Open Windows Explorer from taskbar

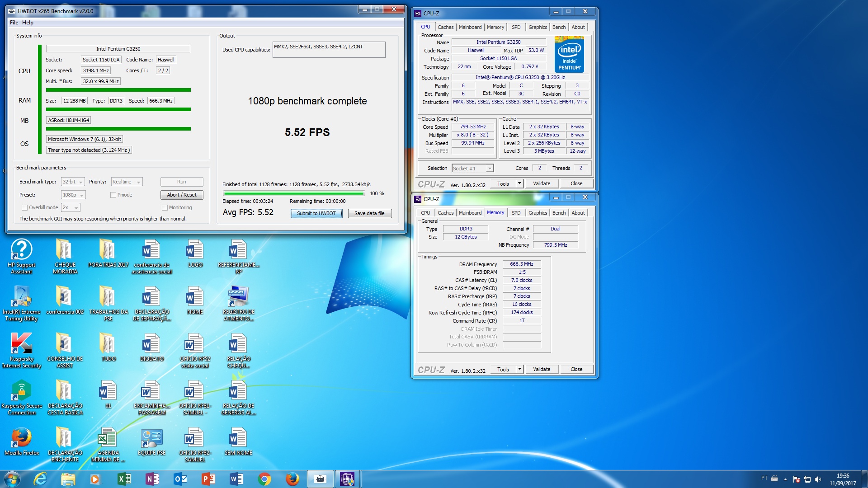tap(68, 479)
